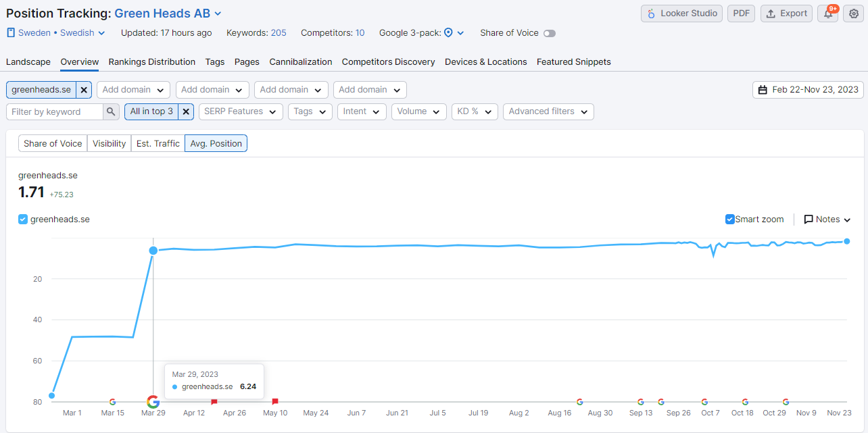Open settings gear icon

(x=854, y=14)
